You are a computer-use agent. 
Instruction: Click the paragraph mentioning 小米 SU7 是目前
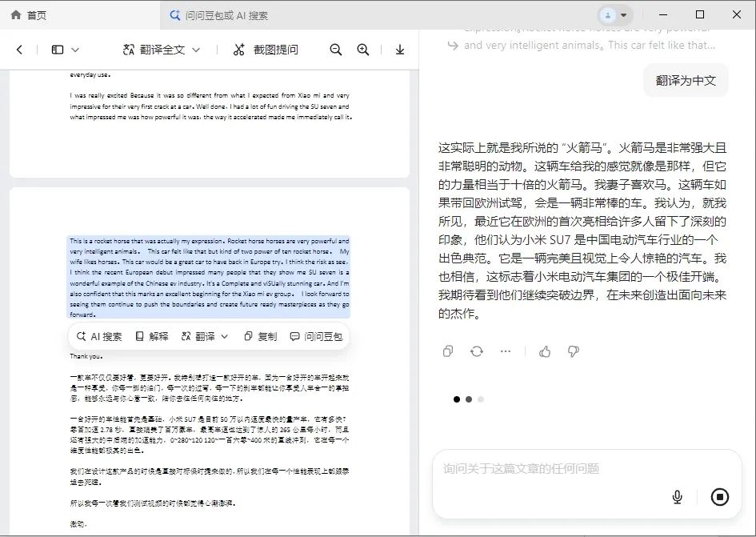pyautogui.click(x=210, y=435)
